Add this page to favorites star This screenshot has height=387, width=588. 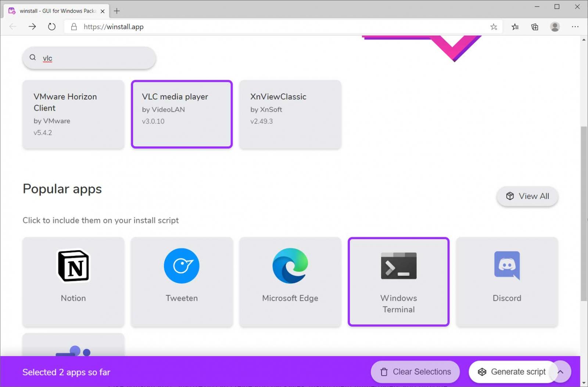click(494, 27)
